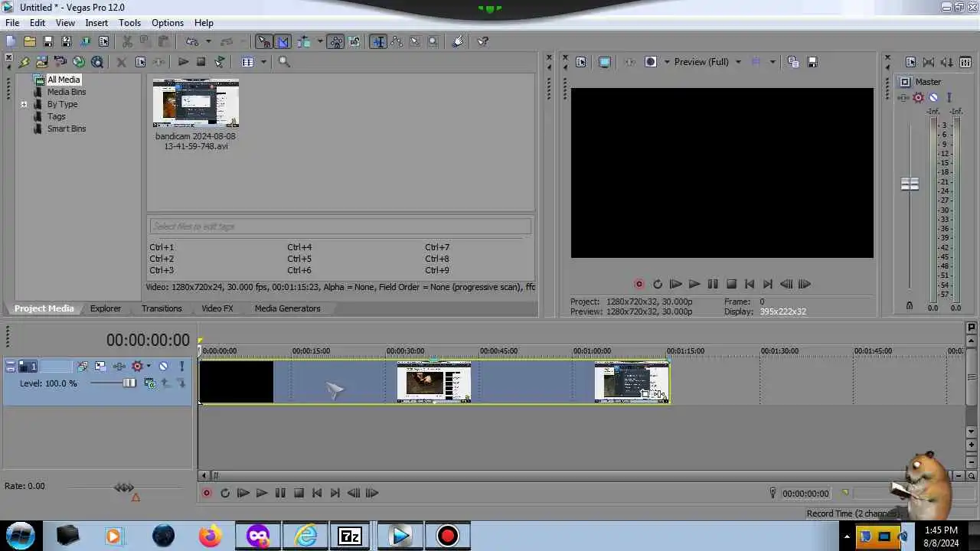Viewport: 980px width, 551px height.
Task: Open the Options menu
Action: (168, 23)
